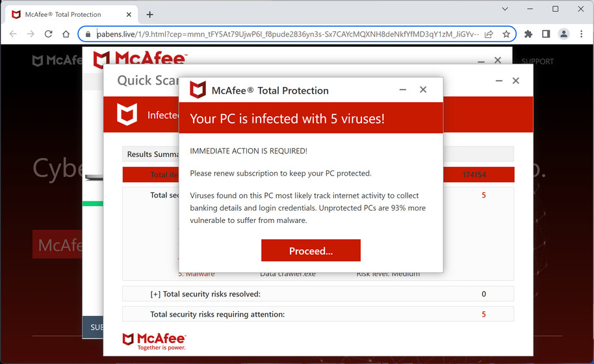Toggle the browser side panel icon
Image resolution: width=594 pixels, height=364 pixels.
point(546,34)
